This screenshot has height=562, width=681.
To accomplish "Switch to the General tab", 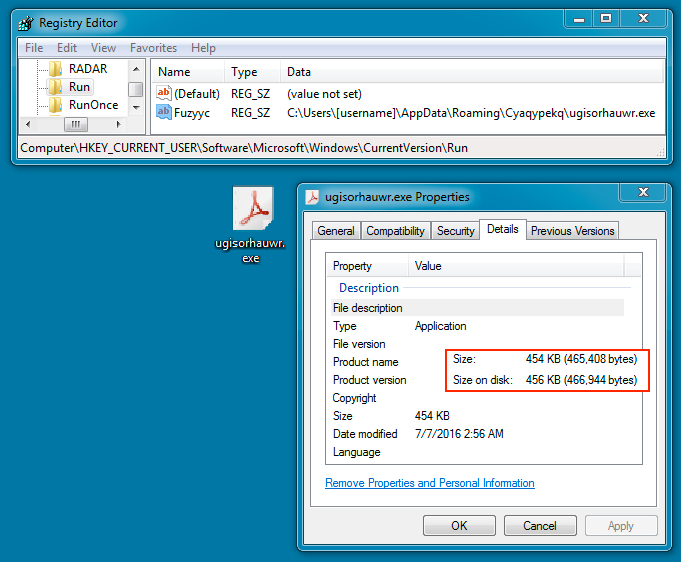I will click(336, 231).
